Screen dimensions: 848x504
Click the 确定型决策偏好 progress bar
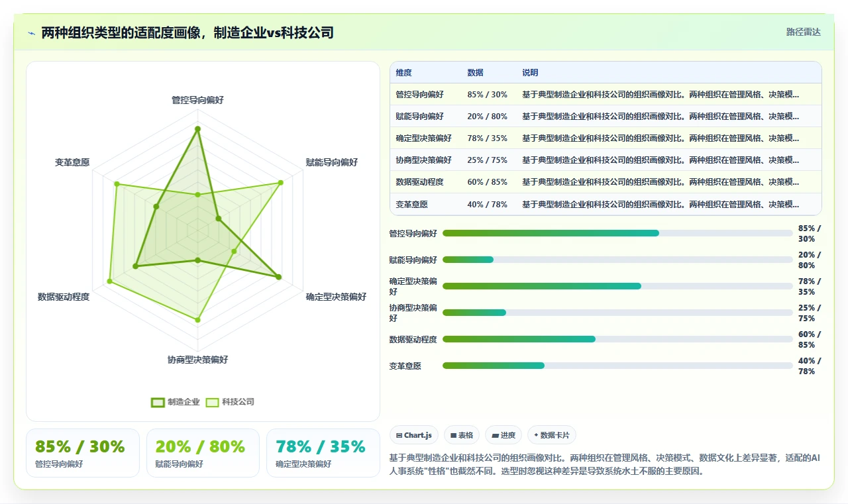pos(617,286)
